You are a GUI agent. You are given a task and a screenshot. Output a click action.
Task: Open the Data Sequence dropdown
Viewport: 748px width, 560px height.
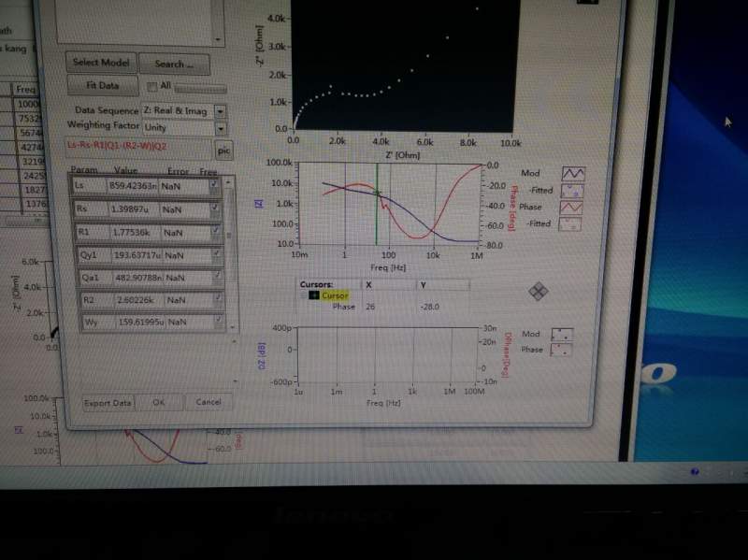coord(220,111)
